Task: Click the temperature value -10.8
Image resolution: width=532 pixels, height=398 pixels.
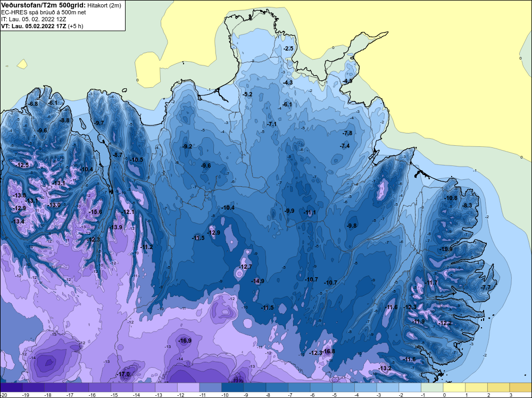Action: [x=451, y=198]
